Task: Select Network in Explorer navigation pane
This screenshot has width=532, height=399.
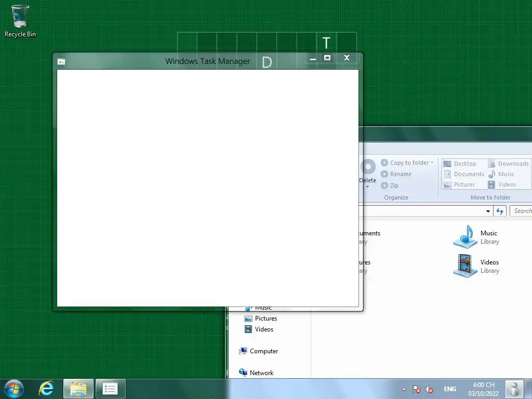Action: click(256, 373)
